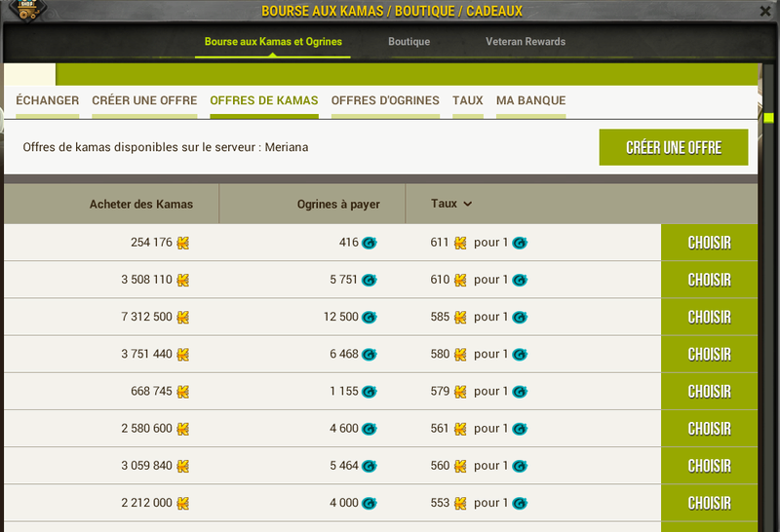
Task: Click kama icon next to 3 751 440
Action: click(x=183, y=355)
